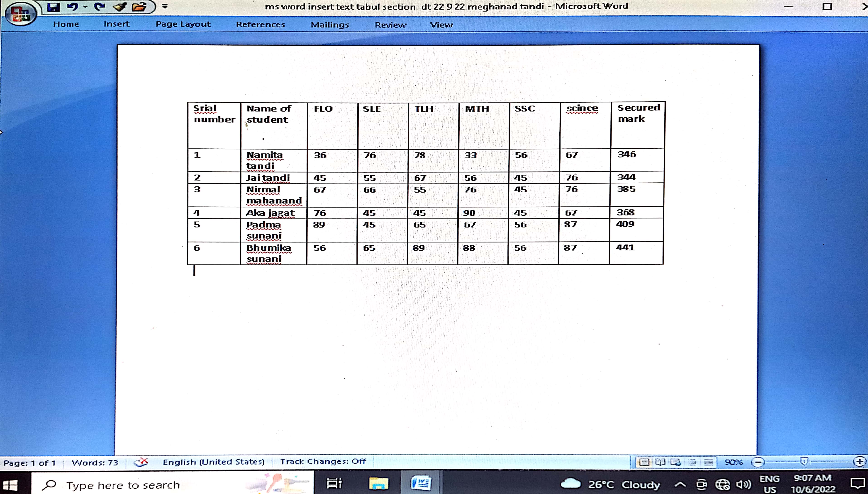This screenshot has height=494, width=868.
Task: Show hidden system tray icons chevron
Action: 680,484
